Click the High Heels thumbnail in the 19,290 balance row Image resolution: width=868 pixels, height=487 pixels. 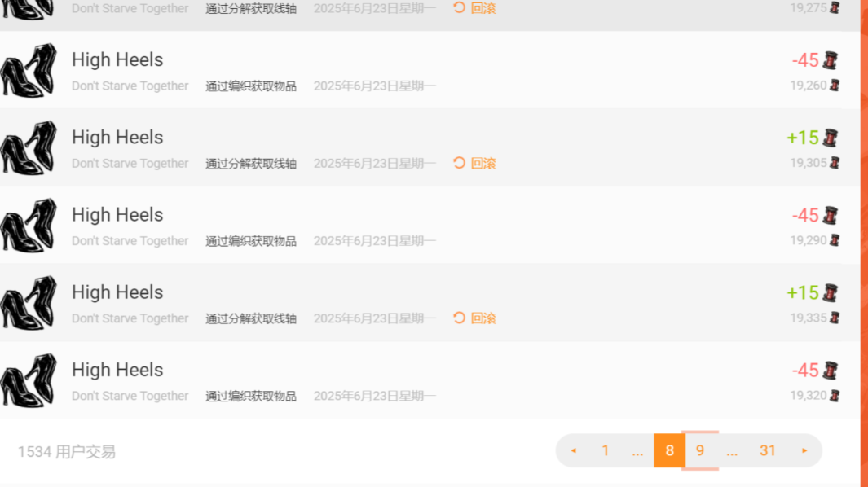(29, 226)
